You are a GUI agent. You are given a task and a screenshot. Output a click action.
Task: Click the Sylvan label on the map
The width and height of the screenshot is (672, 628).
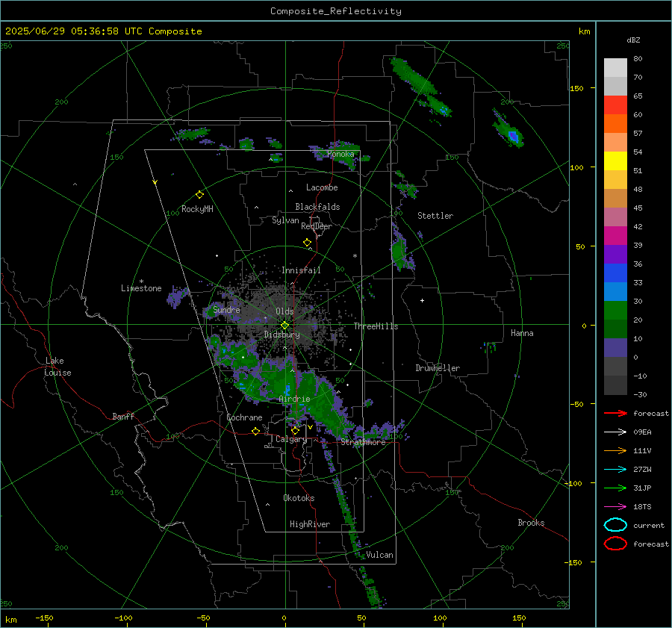coord(285,220)
